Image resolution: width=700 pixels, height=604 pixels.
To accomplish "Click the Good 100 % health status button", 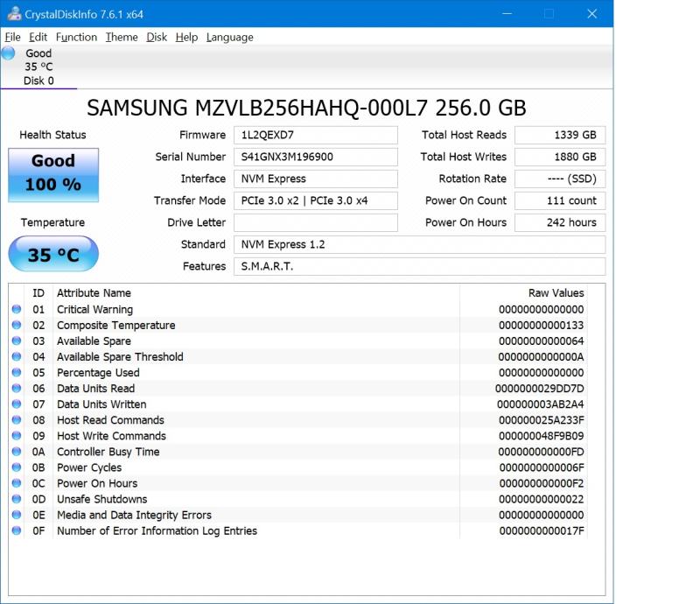I will (x=53, y=174).
